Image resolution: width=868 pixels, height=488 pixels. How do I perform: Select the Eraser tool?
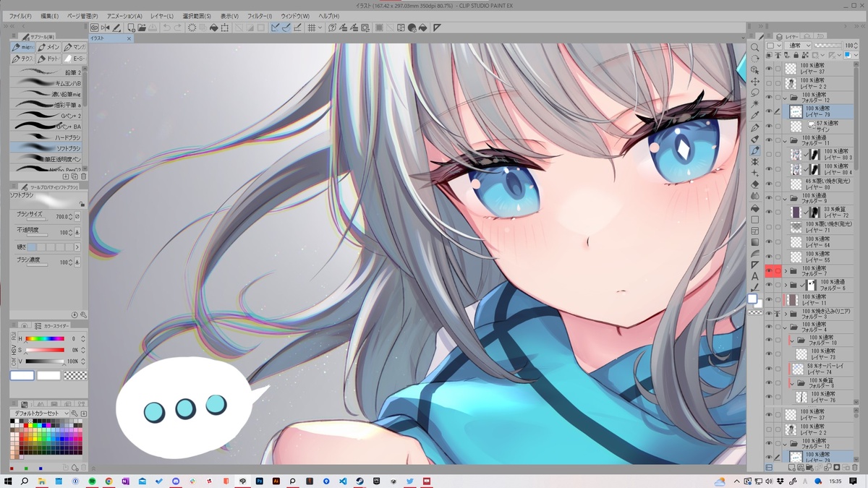(755, 184)
